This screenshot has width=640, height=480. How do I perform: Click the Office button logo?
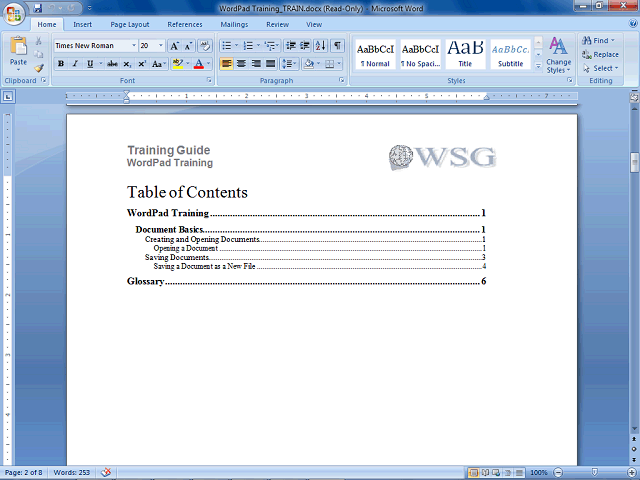(13, 14)
